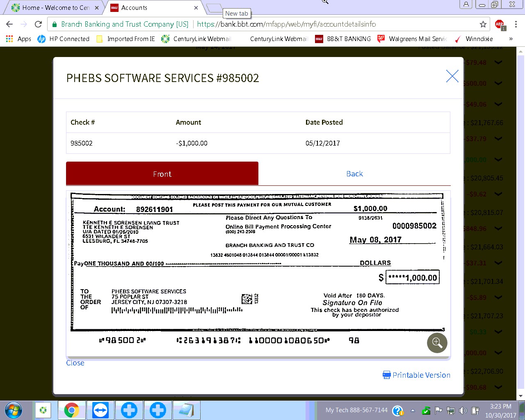
Task: Open CenturyLink Webmail bookmark with starburst icon
Action: point(196,39)
